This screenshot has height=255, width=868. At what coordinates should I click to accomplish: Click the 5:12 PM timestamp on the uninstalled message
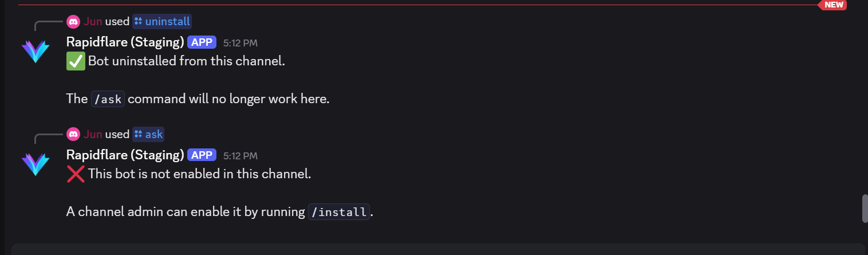pos(240,43)
